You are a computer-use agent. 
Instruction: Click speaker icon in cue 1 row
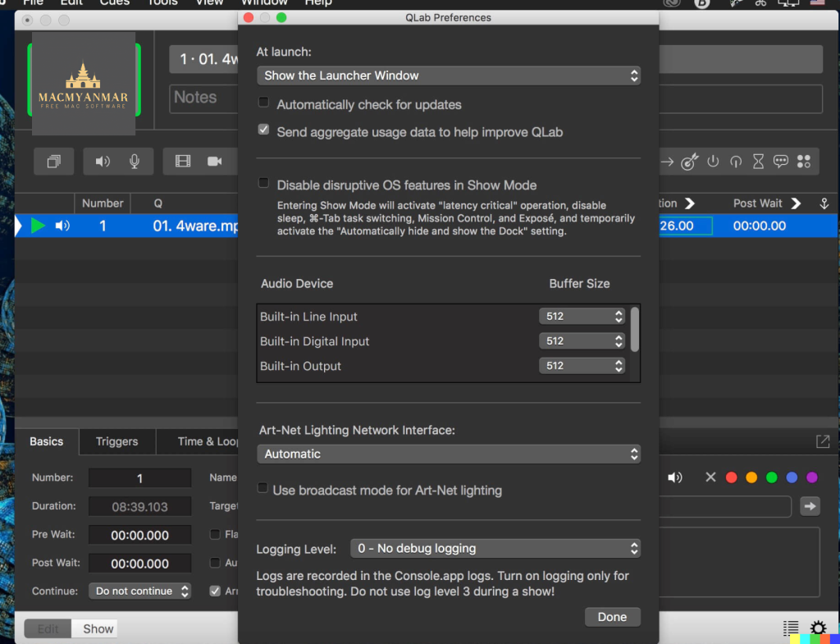tap(62, 226)
